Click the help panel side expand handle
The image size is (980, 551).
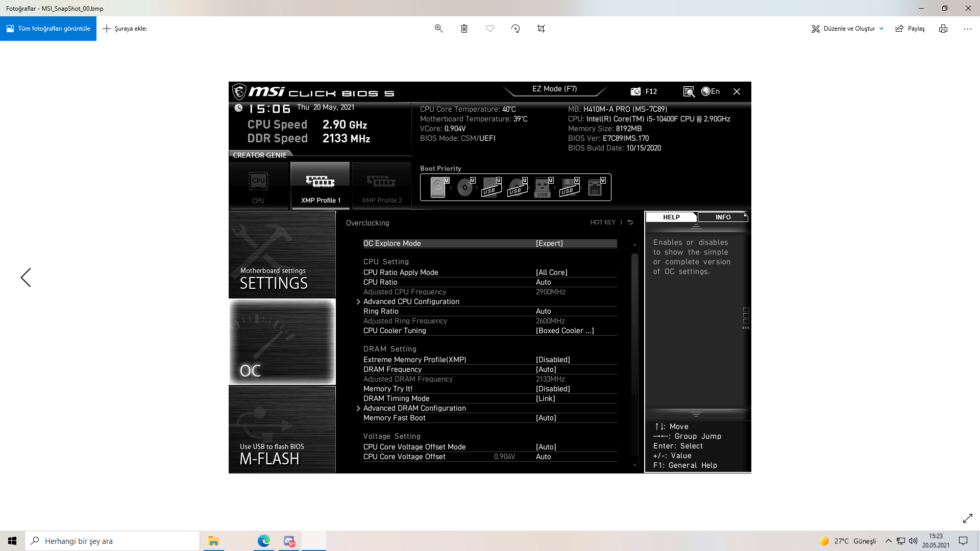pos(746,318)
